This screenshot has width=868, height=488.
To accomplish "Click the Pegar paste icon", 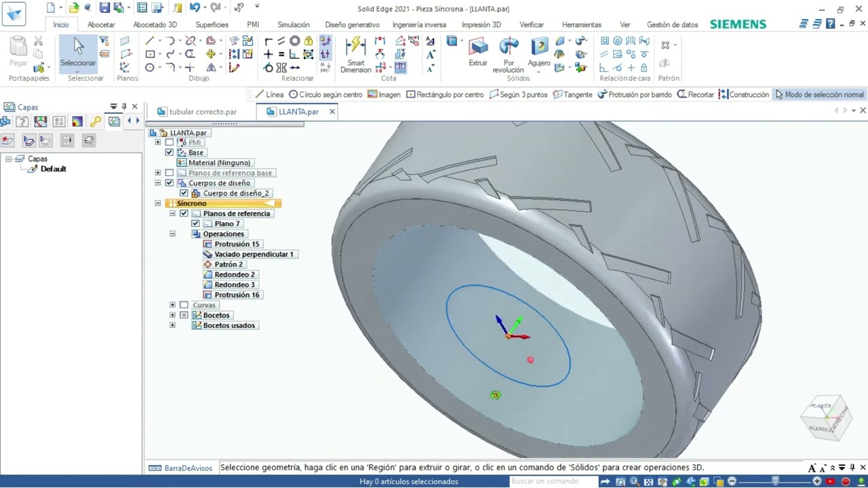I will (18, 51).
